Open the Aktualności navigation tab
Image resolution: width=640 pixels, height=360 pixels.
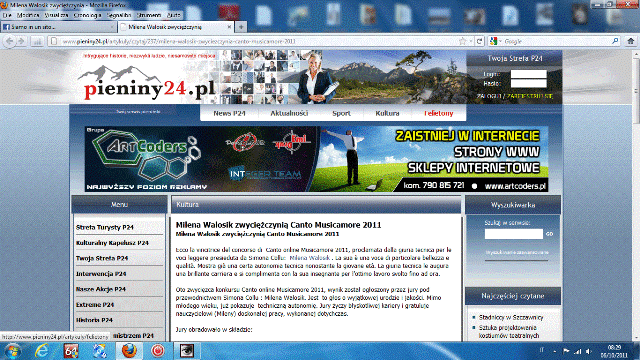pos(289,113)
